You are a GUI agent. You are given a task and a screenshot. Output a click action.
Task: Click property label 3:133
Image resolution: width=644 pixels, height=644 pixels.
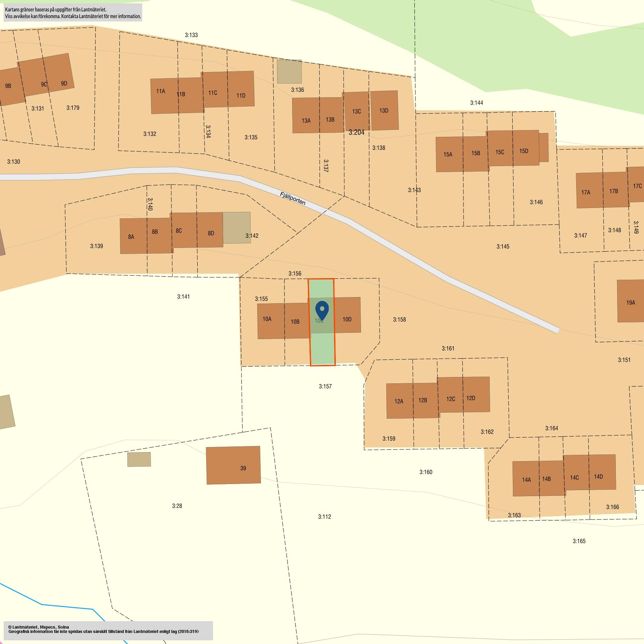coord(191,35)
